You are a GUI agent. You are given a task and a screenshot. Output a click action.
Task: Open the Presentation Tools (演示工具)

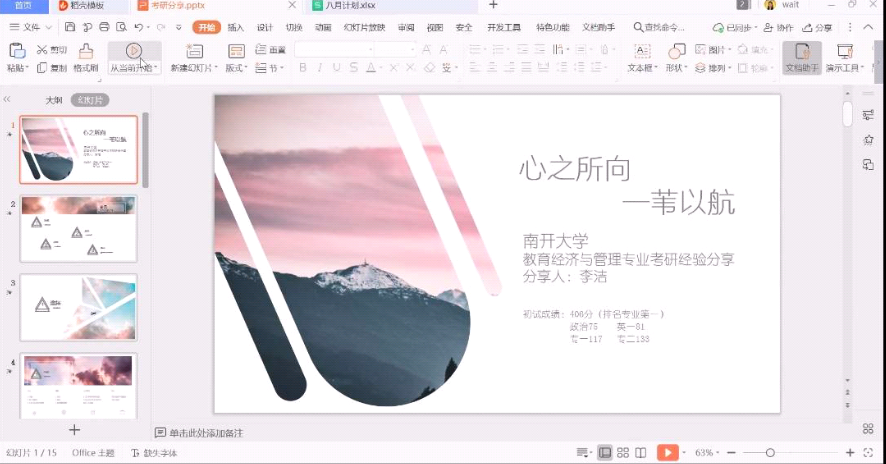tap(844, 51)
